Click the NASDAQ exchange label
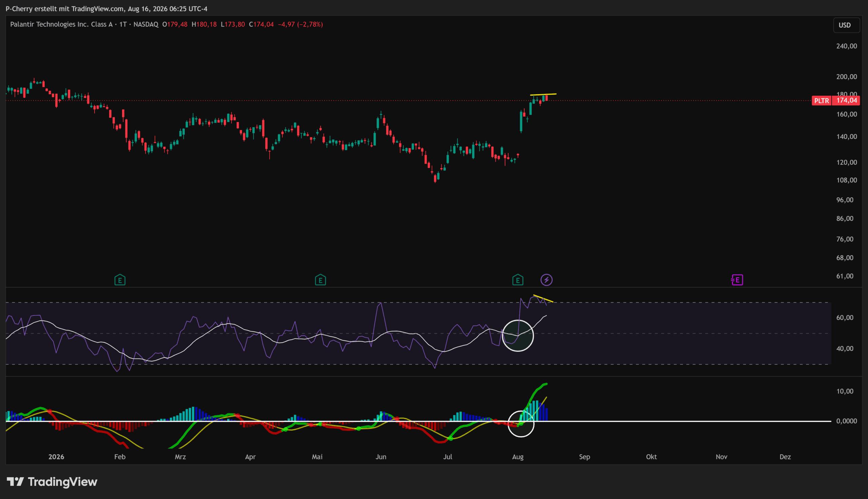The height and width of the screenshot is (499, 868). [x=146, y=24]
